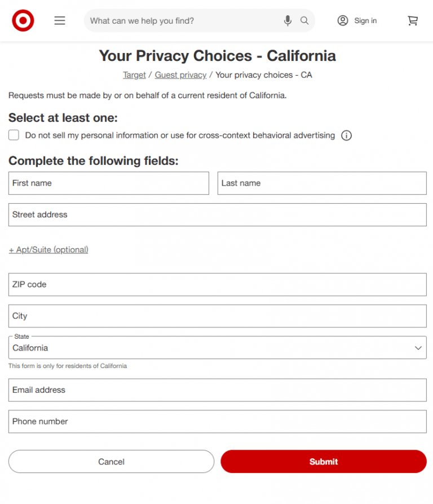View the shopping cart icon

point(412,20)
